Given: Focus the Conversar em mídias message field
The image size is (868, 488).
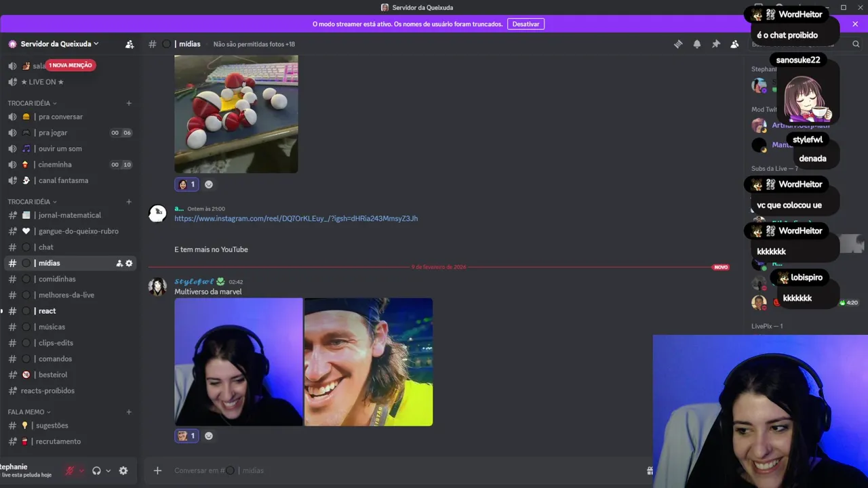Looking at the screenshot, I should tap(407, 470).
